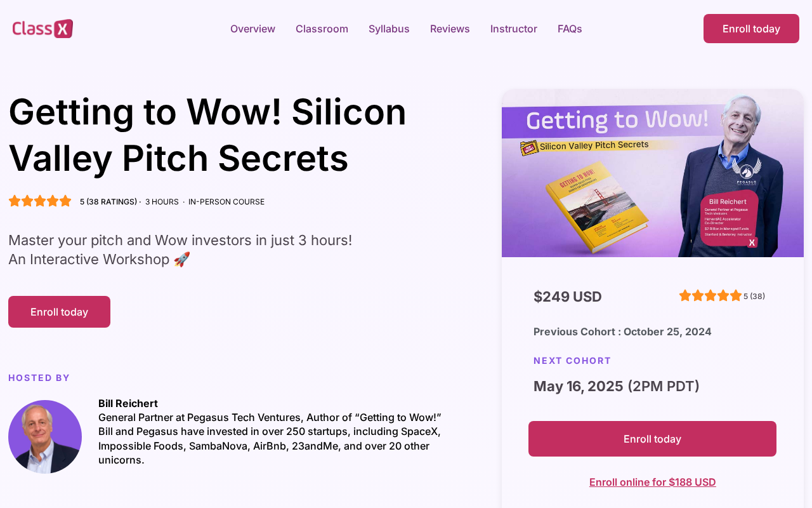Click the star rating in the pricing card
812x508 pixels.
click(710, 296)
